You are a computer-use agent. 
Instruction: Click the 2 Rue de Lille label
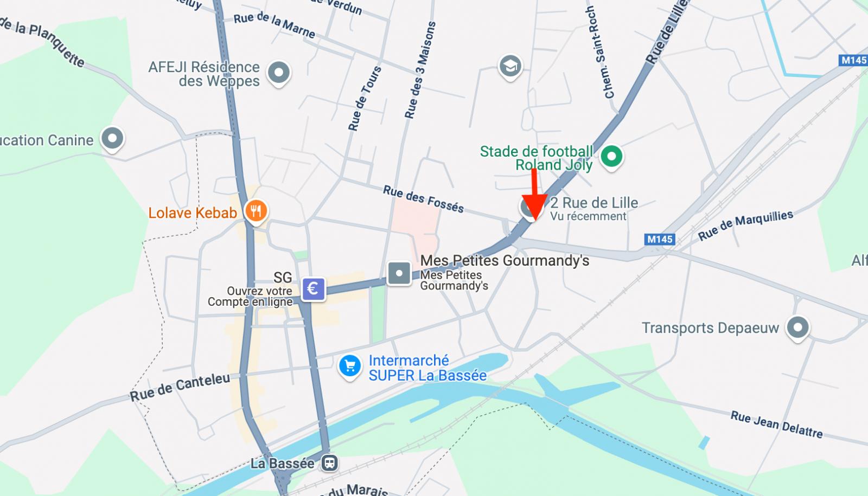pos(594,203)
